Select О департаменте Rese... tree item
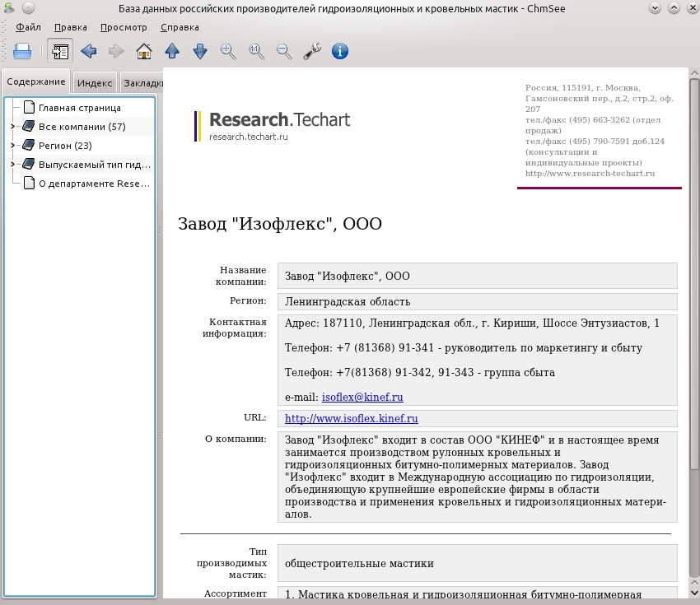This screenshot has width=700, height=605. pos(94,184)
